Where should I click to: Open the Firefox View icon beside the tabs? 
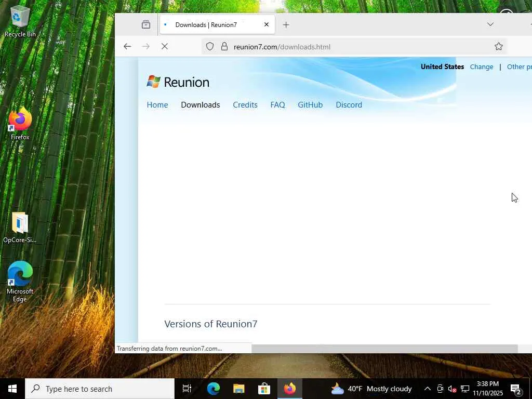tap(146, 24)
